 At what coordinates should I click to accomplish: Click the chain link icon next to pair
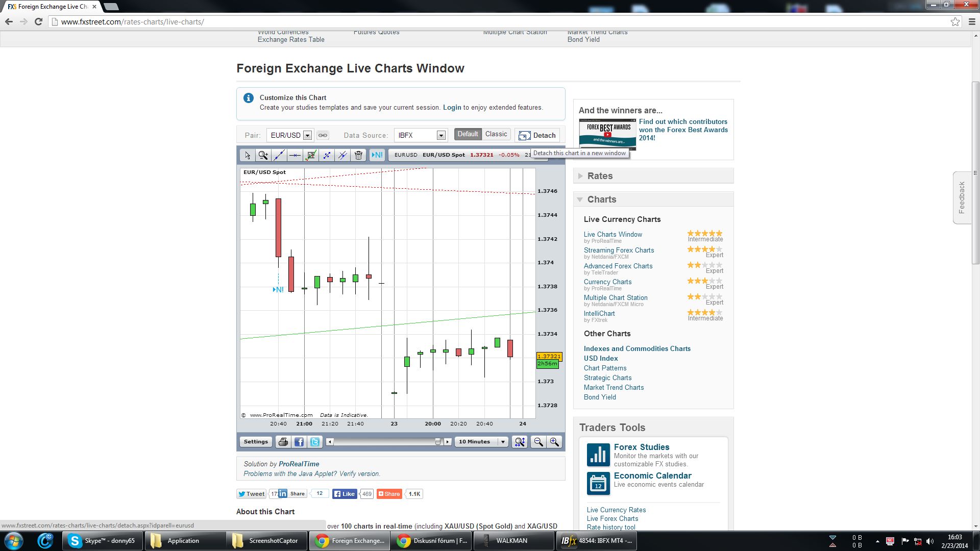pos(323,135)
